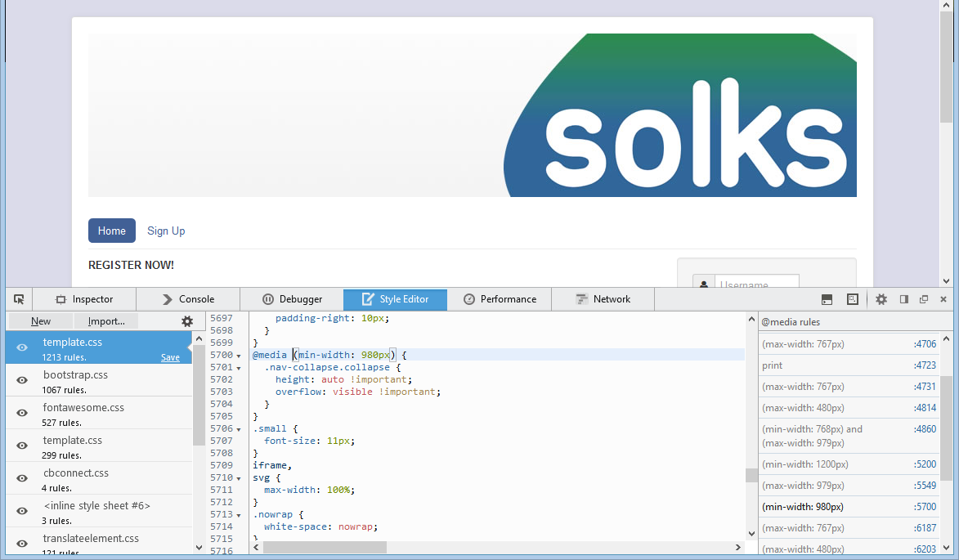Jump to media rule at :4860
959x560 pixels.
tap(849, 436)
